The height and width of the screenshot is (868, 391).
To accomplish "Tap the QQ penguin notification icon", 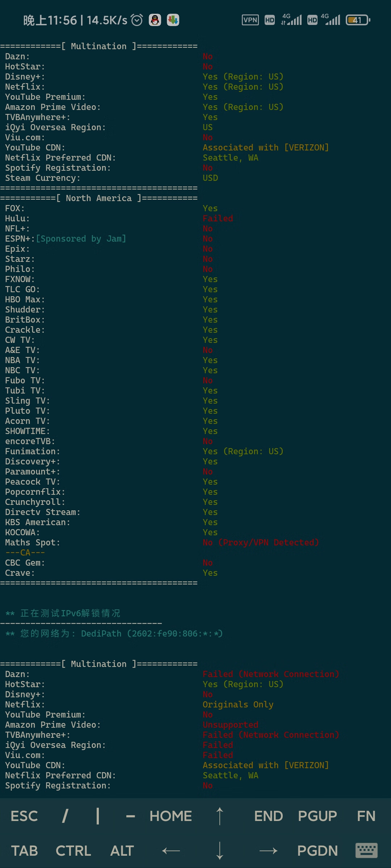I will 155,20.
